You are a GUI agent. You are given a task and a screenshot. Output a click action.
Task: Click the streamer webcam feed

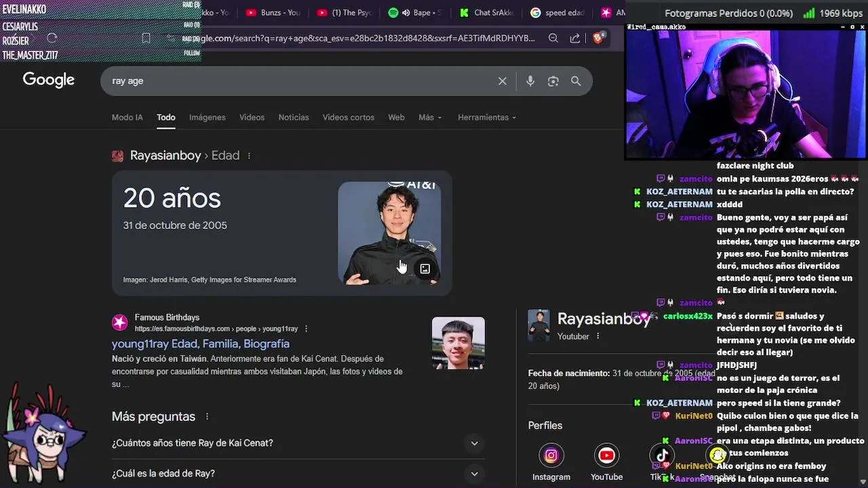(x=745, y=94)
